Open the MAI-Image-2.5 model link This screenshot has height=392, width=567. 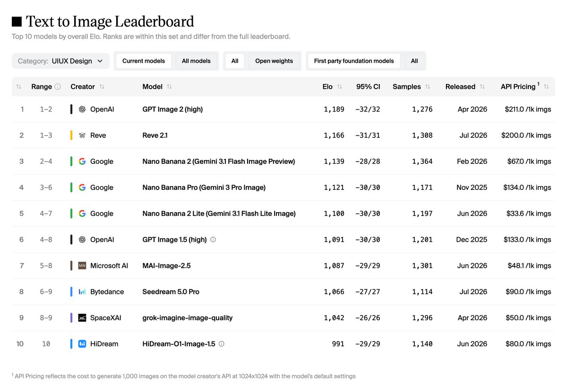[167, 265]
